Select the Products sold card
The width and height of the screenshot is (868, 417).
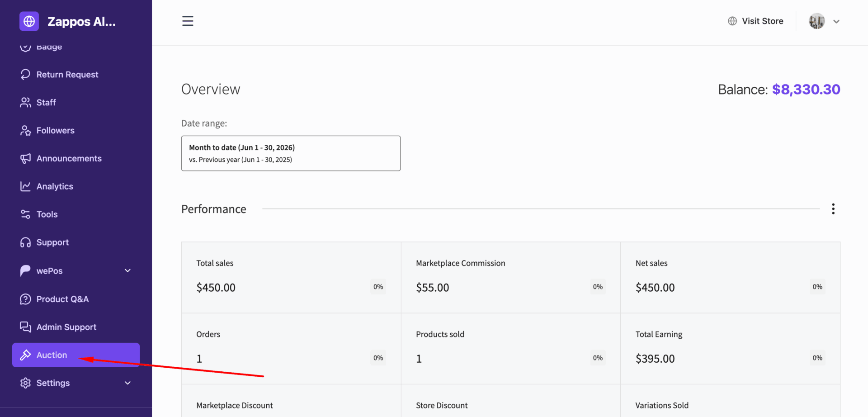click(x=511, y=349)
